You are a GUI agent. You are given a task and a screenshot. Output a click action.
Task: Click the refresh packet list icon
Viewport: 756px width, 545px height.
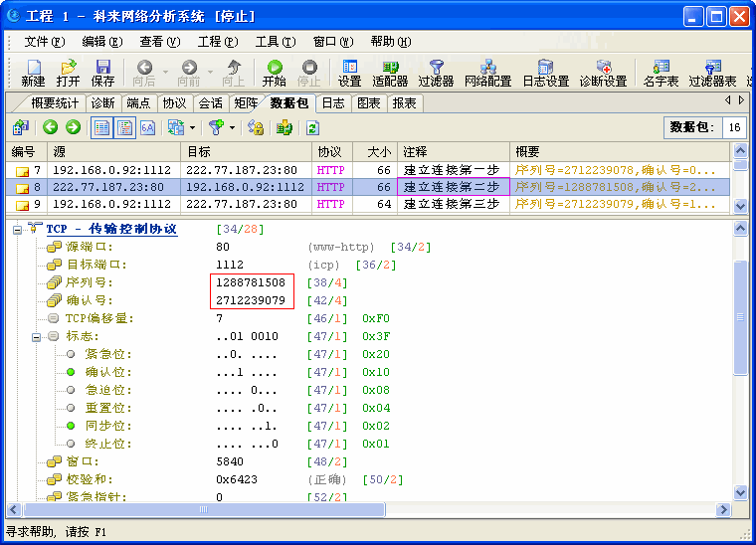point(312,127)
